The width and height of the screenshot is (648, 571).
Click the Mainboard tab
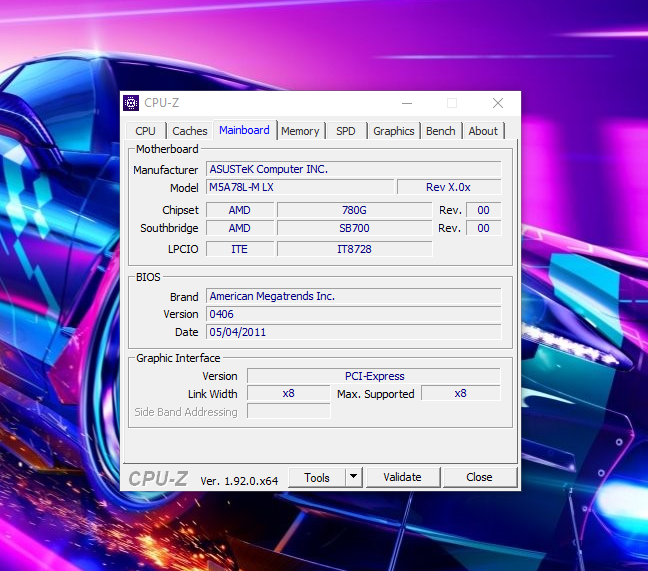point(244,130)
